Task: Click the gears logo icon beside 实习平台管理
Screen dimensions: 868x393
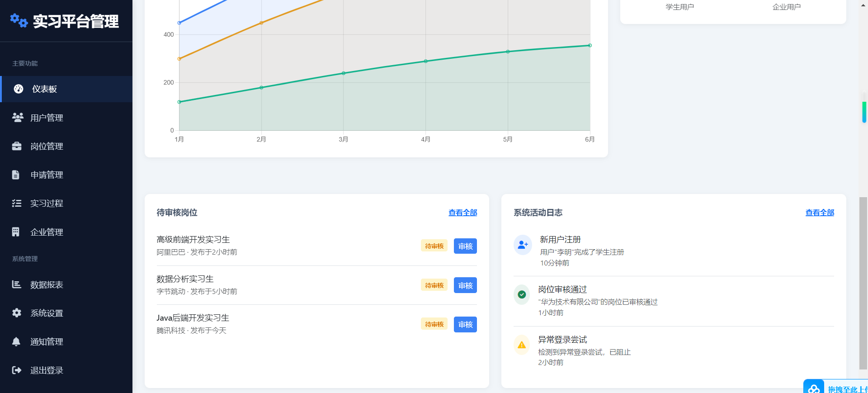Action: [x=19, y=20]
